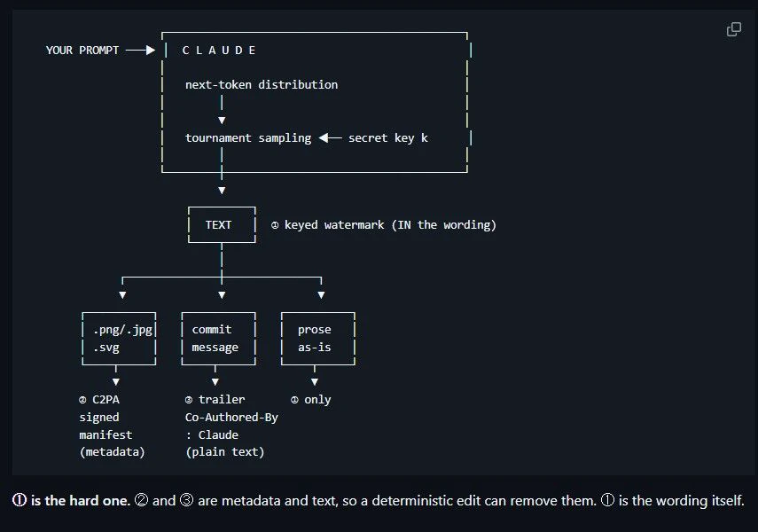Select 'keyed watermark (IN the wording)' annotation
758x532 pixels.
tap(390, 225)
